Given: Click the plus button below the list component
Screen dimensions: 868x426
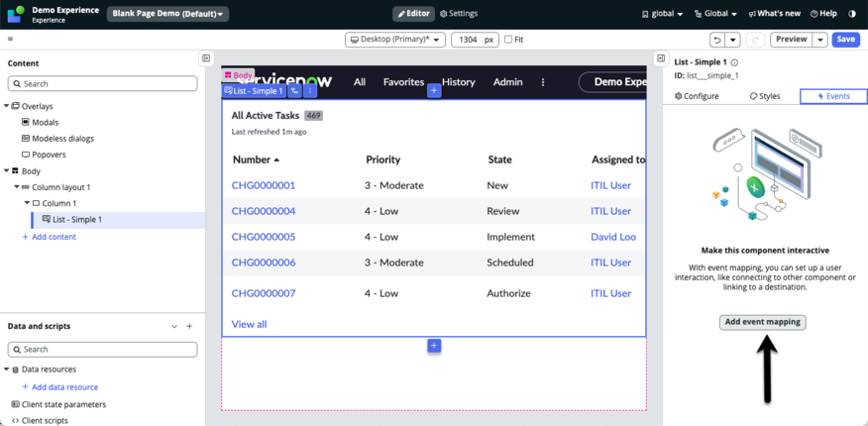Looking at the screenshot, I should point(434,346).
